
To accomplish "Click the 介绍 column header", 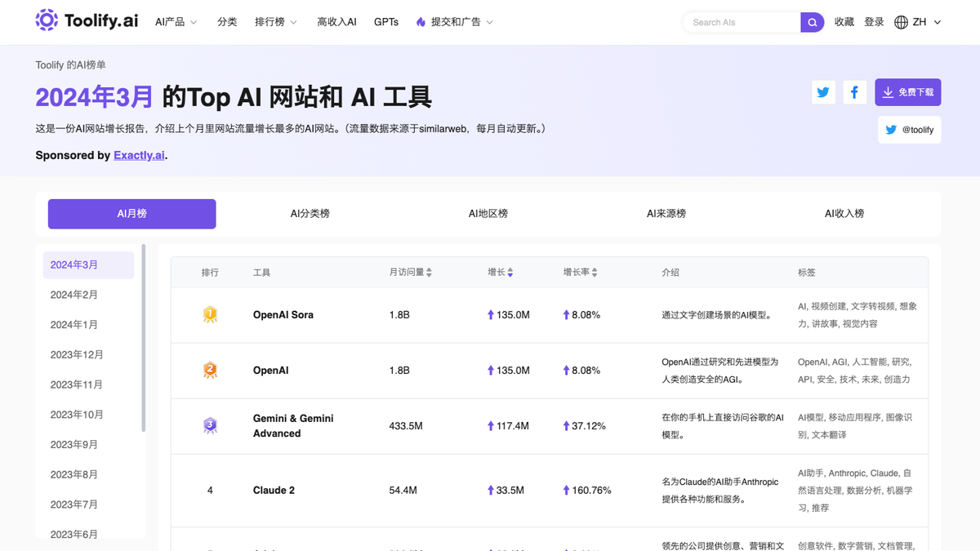I will 670,273.
